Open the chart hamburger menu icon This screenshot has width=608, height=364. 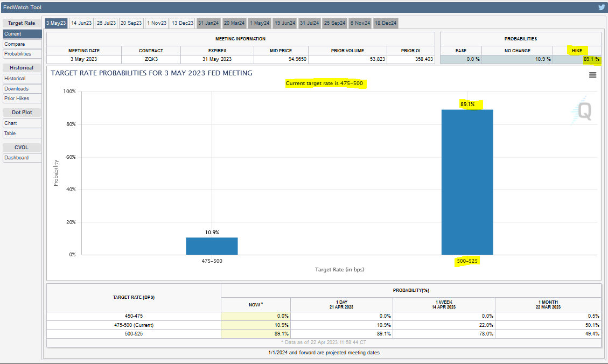[592, 75]
